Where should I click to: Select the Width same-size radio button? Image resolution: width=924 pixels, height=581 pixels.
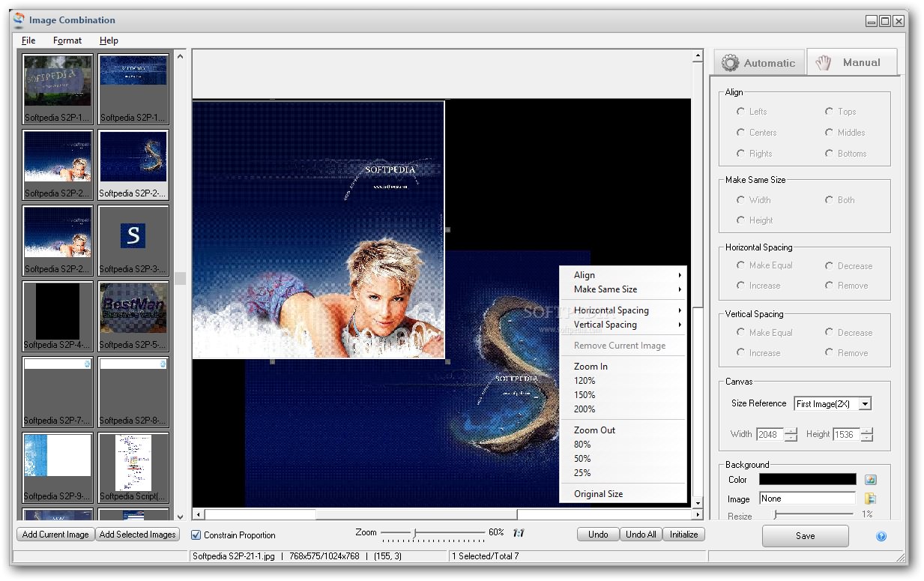pyautogui.click(x=740, y=200)
